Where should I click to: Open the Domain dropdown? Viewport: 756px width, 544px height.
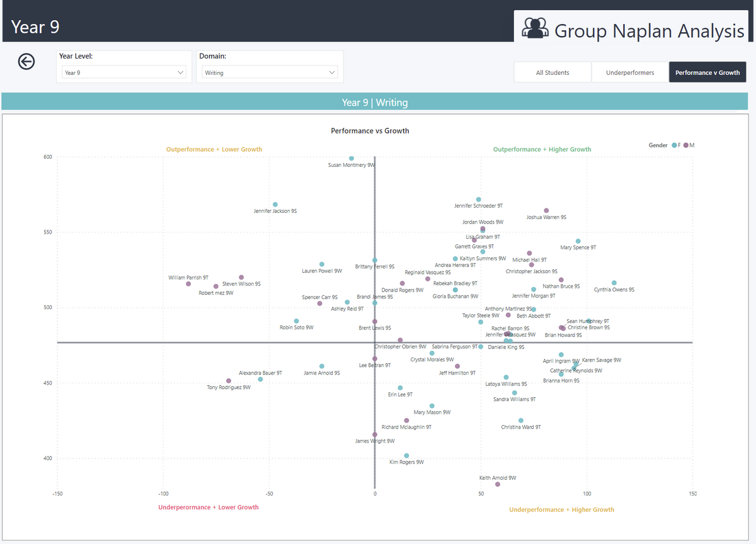click(x=270, y=72)
